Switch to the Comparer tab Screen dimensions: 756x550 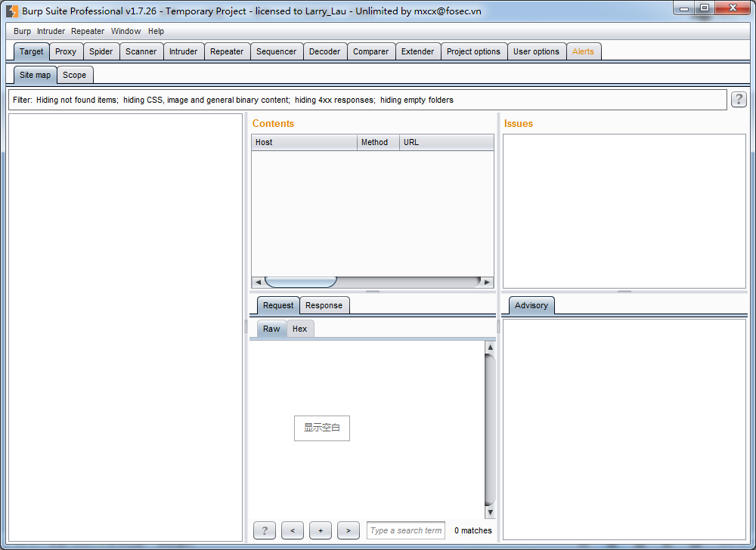click(370, 51)
